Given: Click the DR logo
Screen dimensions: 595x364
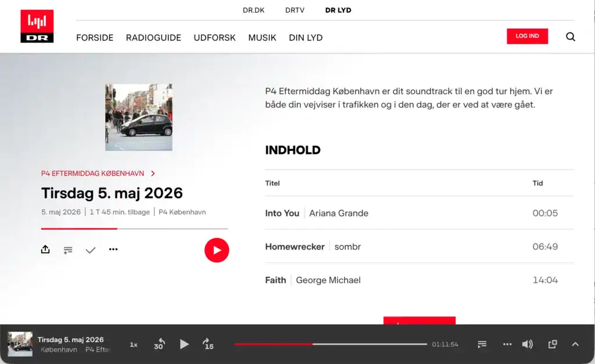Looking at the screenshot, I should pos(37,26).
